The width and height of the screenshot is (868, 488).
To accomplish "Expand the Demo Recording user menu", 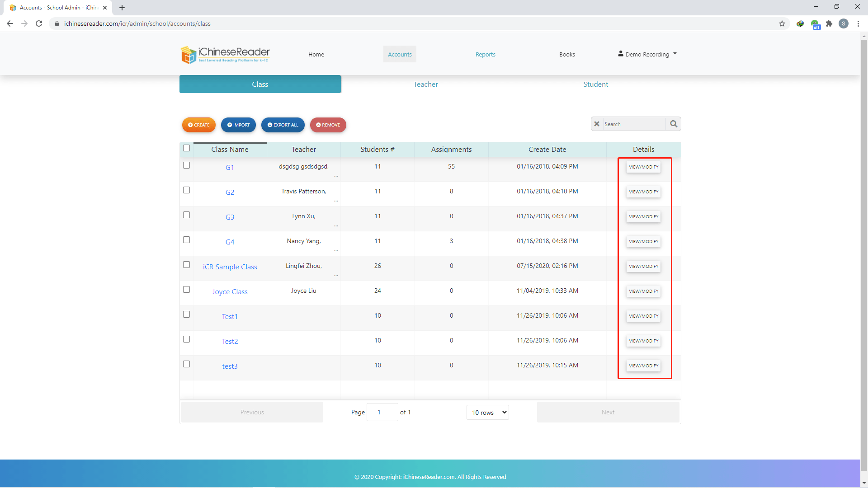I will coord(647,54).
